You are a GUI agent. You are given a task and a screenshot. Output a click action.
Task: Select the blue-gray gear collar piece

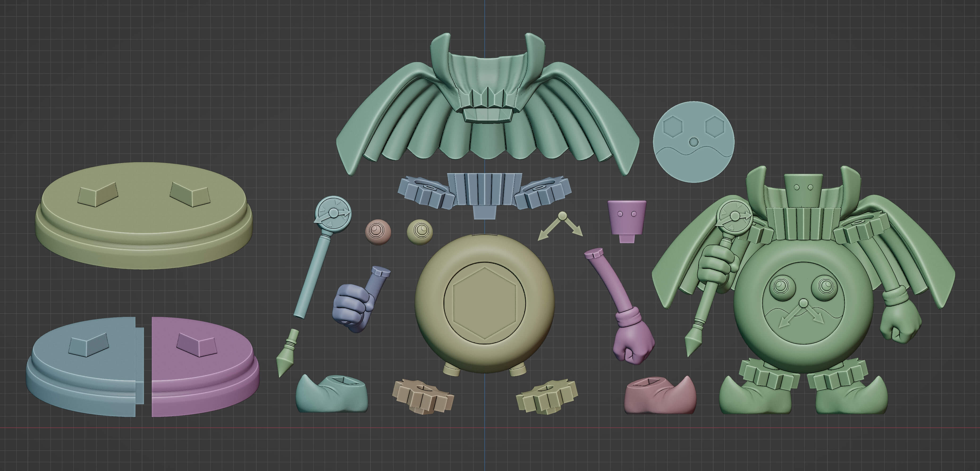pyautogui.click(x=484, y=190)
